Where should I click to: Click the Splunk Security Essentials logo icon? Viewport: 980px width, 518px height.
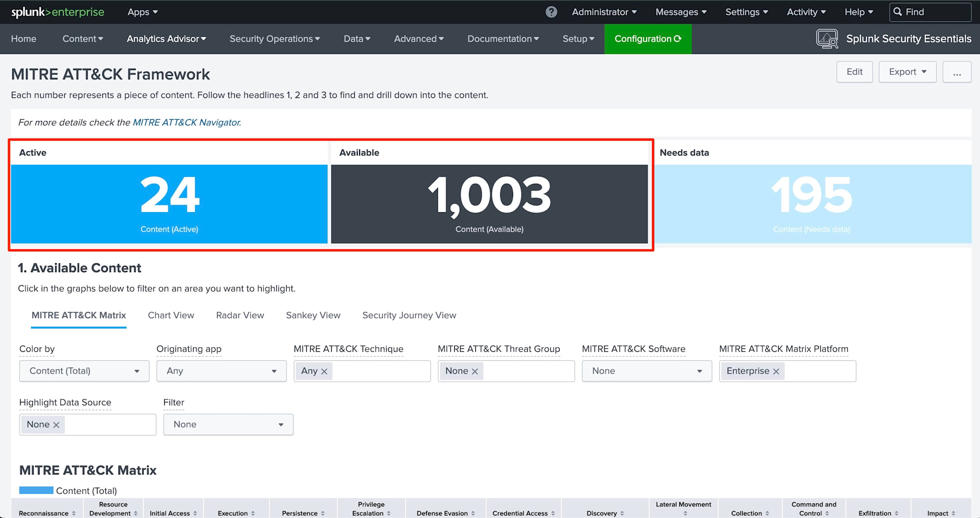tap(827, 39)
